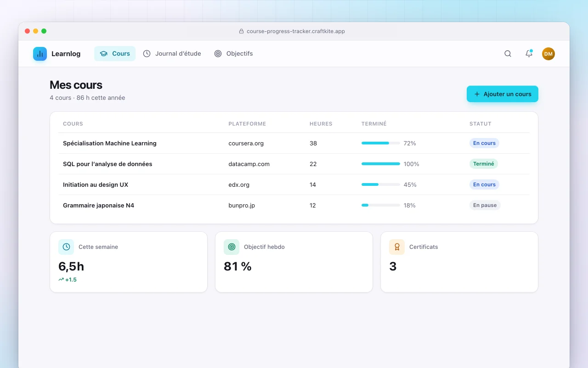Viewport: 588px width, 368px height.
Task: Click the En pause status badge
Action: click(485, 205)
